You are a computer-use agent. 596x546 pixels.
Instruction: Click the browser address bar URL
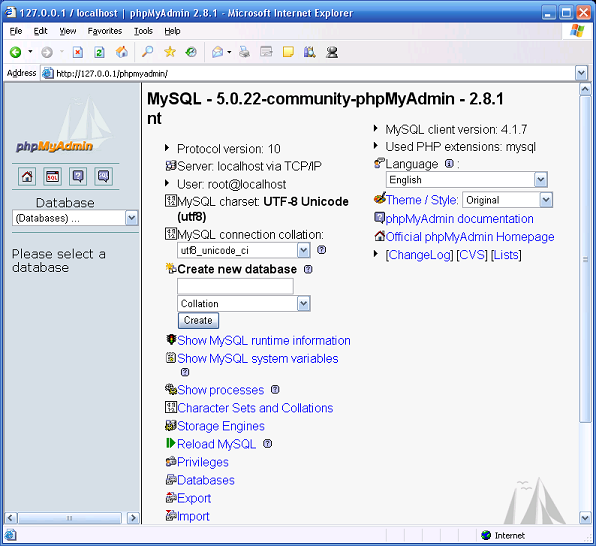point(112,73)
